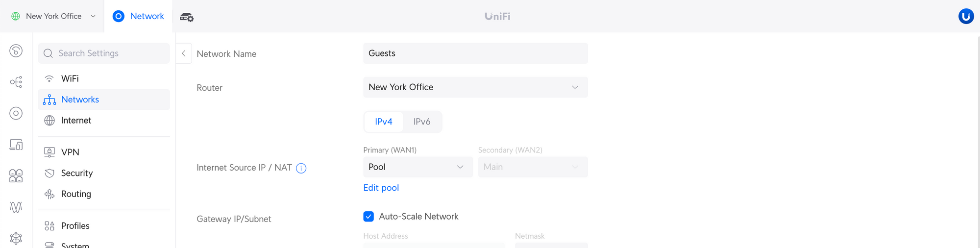Open the New York Office site switcher
The image size is (980, 248).
(53, 16)
